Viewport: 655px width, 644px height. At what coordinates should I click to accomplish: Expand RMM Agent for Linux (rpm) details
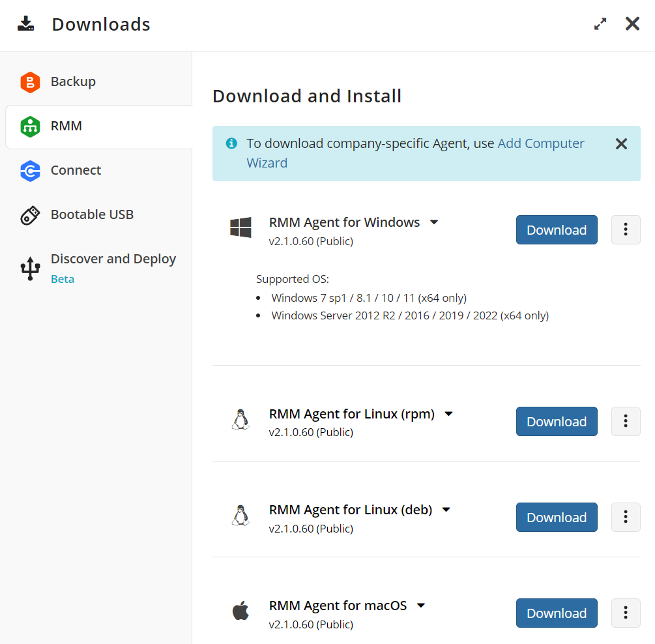point(448,414)
